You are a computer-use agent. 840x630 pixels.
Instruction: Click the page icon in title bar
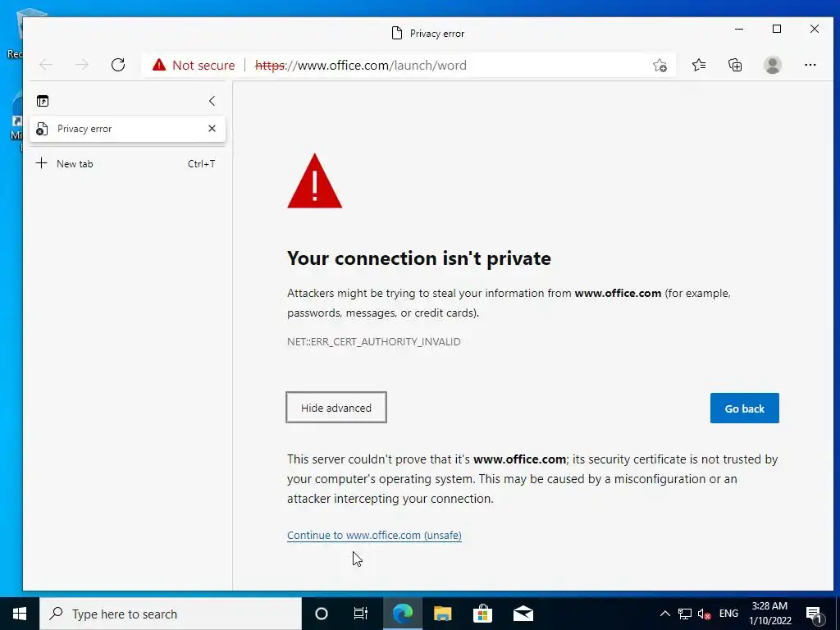point(396,33)
